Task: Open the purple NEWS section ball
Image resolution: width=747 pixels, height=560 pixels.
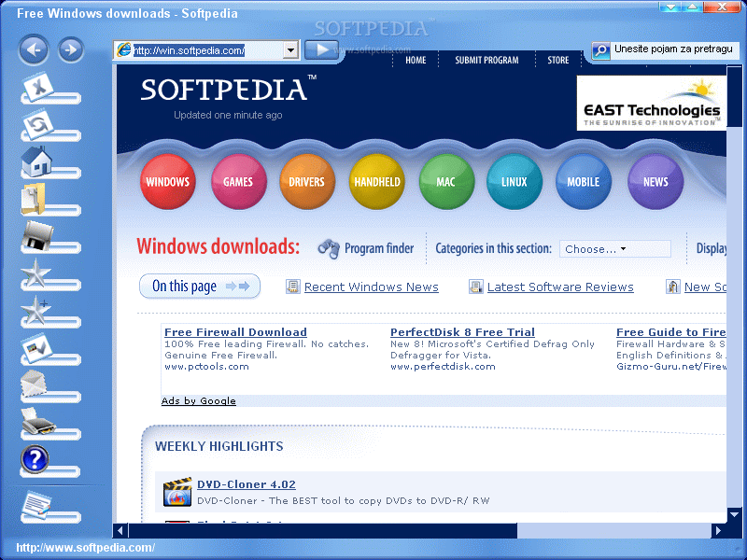Action: (x=655, y=181)
